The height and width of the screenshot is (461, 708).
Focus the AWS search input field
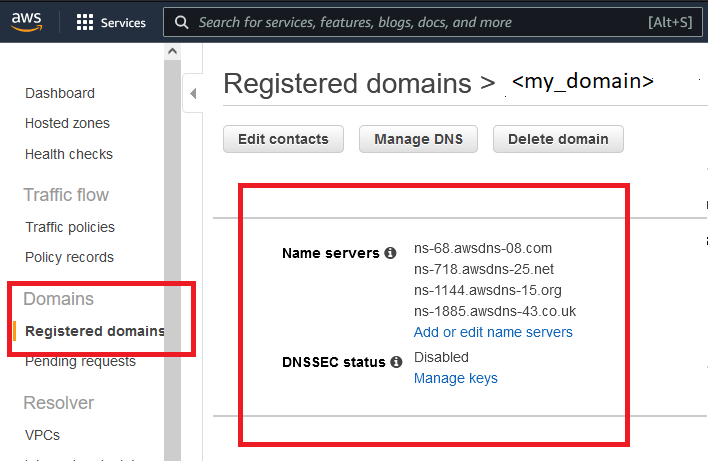point(433,22)
